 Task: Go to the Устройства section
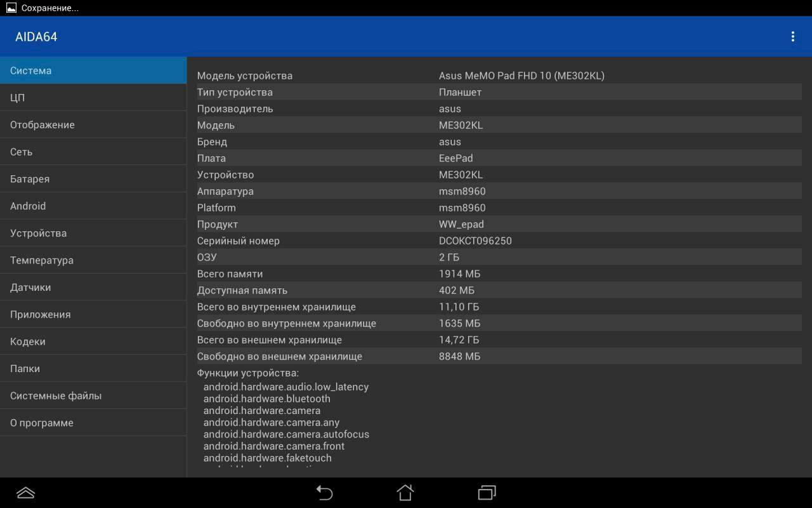pyautogui.click(x=93, y=233)
